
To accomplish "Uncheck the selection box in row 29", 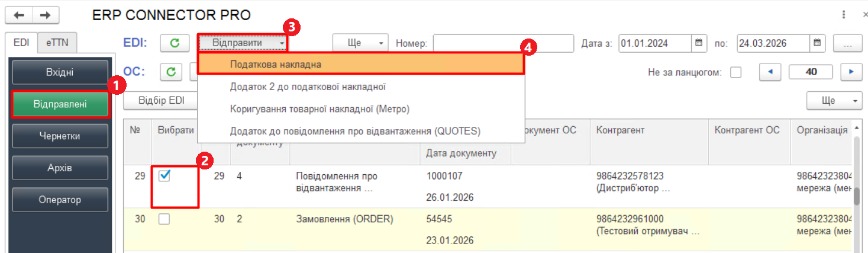I will pyautogui.click(x=164, y=176).
